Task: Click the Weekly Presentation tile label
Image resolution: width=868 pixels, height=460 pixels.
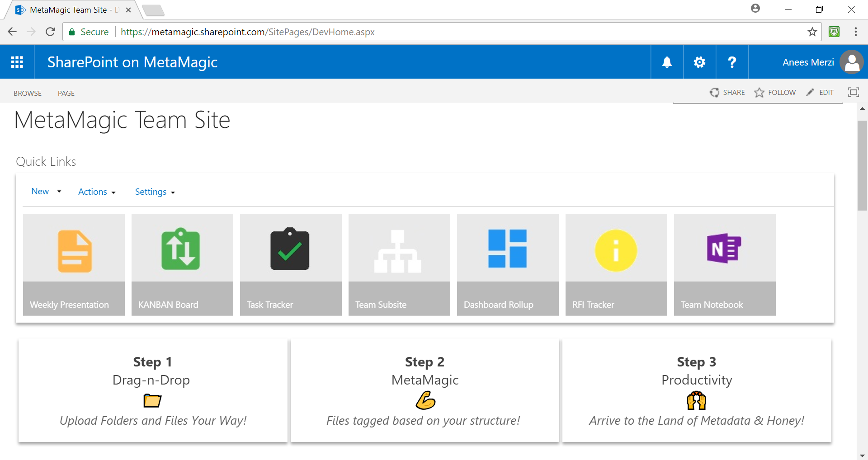Action: (69, 305)
